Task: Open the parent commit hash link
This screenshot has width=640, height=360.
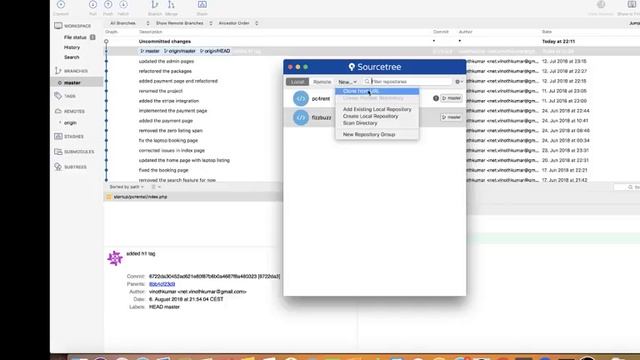Action: [x=162, y=284]
